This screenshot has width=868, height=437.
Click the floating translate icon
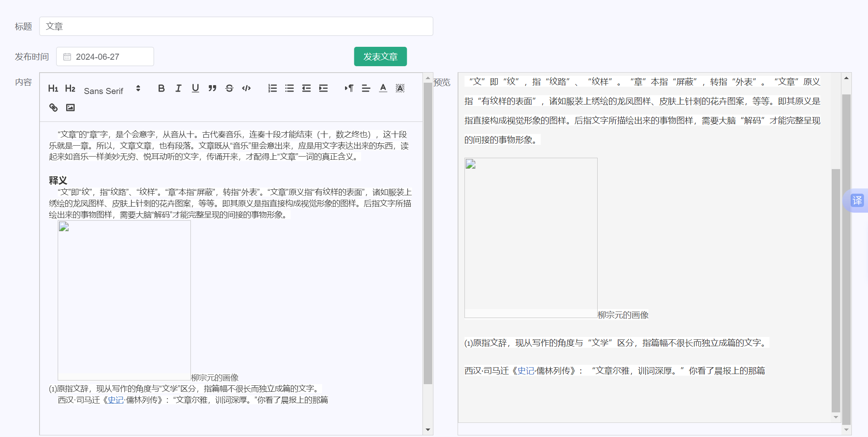point(857,201)
